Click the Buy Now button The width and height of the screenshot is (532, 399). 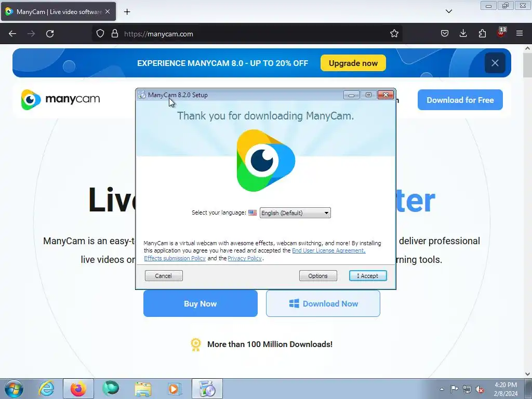[200, 303]
